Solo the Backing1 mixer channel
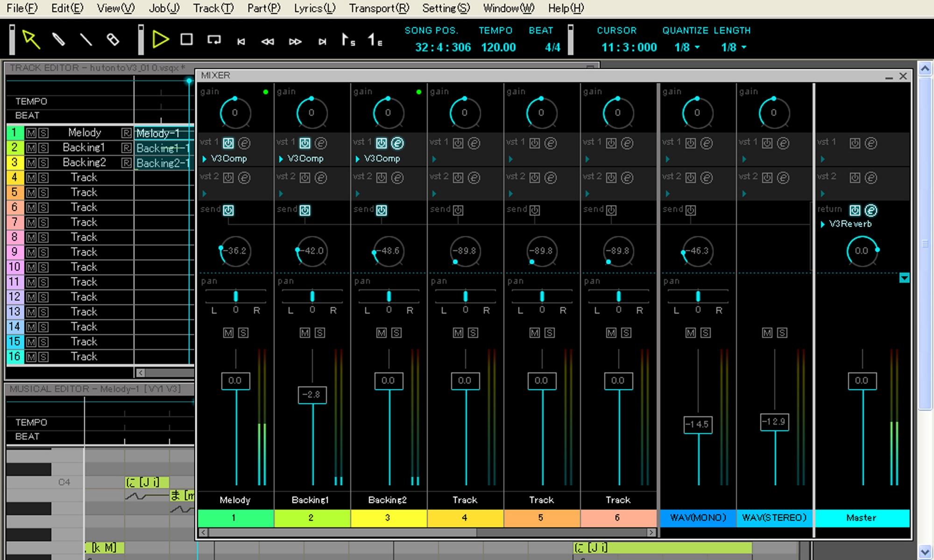The image size is (934, 560). coord(320,333)
